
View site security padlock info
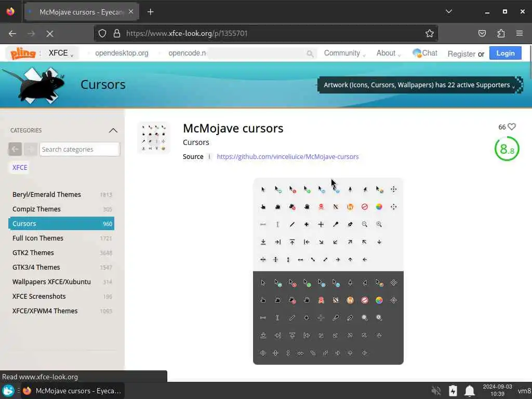(x=117, y=33)
